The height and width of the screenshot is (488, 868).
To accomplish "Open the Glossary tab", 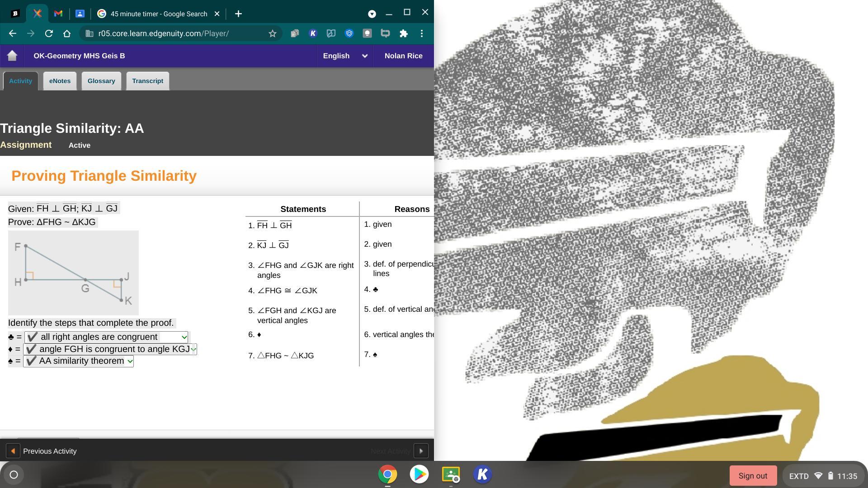I will point(101,81).
